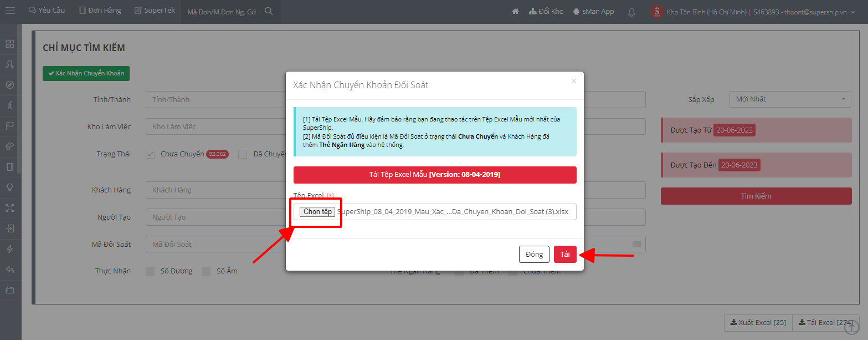This screenshot has width=868, height=340.
Task: Click the Người Tạo input field
Action: 215,217
